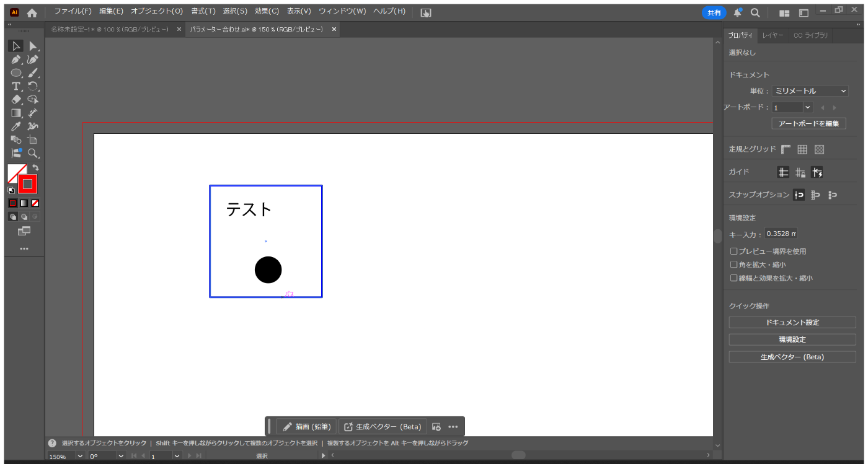This screenshot has height=464, width=868.
Task: Toggle snap to pixel option
Action: coord(833,195)
